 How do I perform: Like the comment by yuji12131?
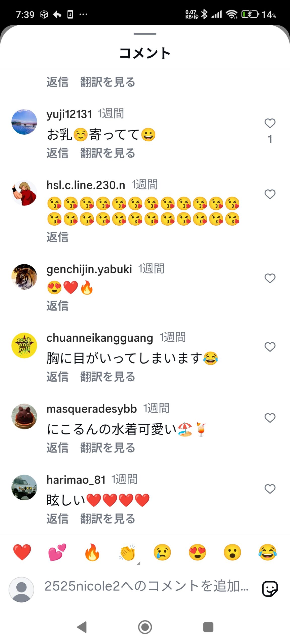tap(270, 123)
